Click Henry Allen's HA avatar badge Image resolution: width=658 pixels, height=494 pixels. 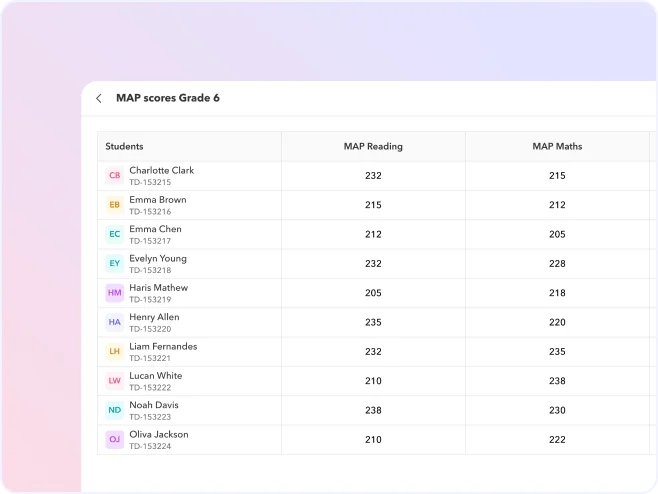click(x=115, y=322)
